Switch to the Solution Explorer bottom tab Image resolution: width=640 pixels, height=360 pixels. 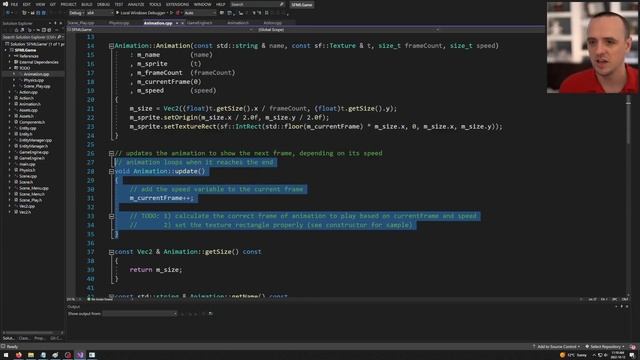coord(9,338)
